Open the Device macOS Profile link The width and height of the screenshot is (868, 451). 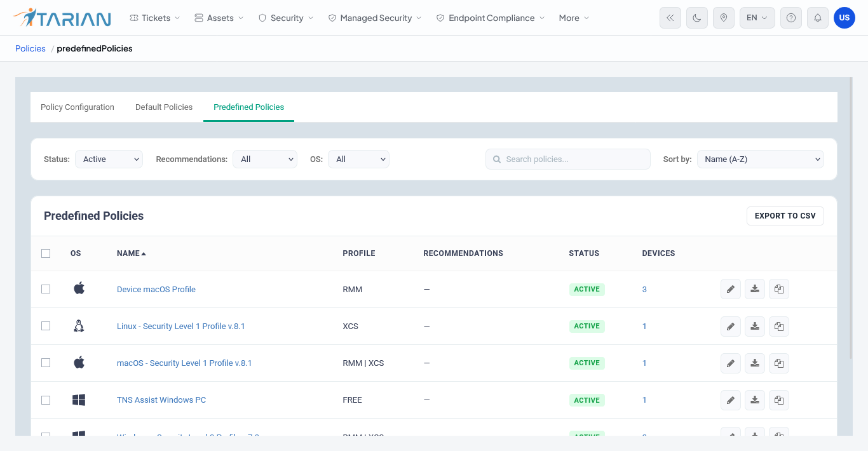[156, 290]
